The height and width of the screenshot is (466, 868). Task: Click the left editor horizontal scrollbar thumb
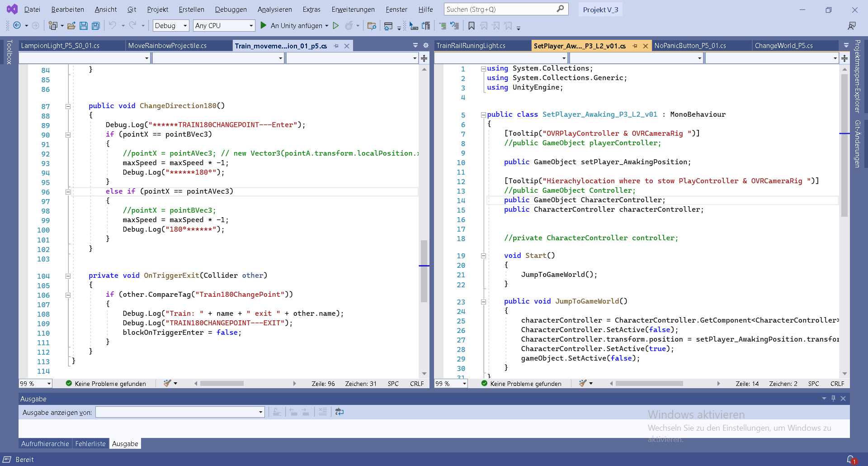point(222,384)
